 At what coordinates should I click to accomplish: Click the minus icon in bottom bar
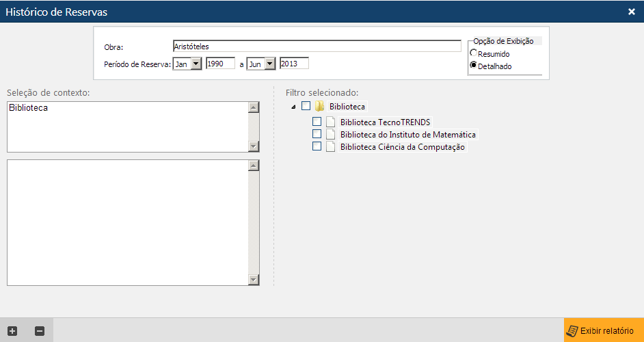point(40,331)
